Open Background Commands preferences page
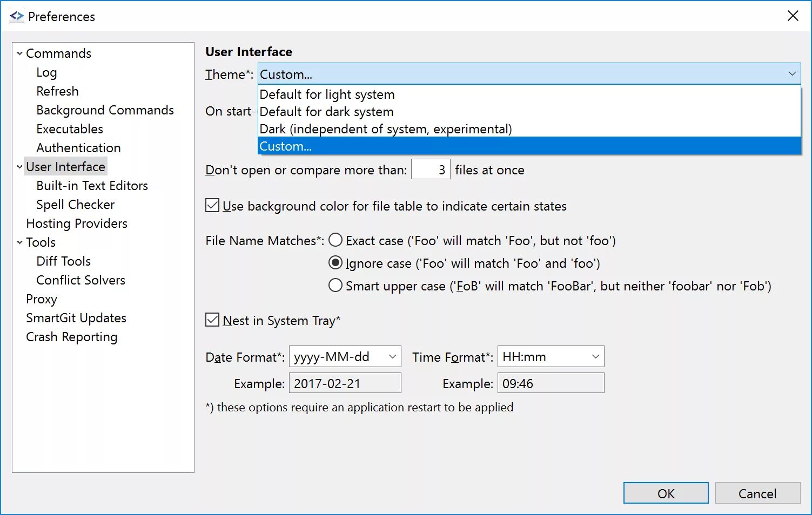 click(x=105, y=110)
